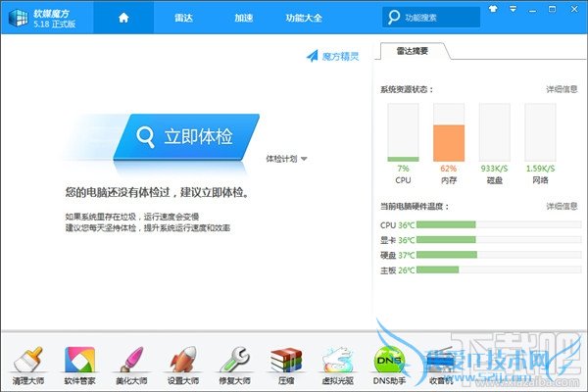Open the skin (shirt) icon in title bar

click(493, 9)
